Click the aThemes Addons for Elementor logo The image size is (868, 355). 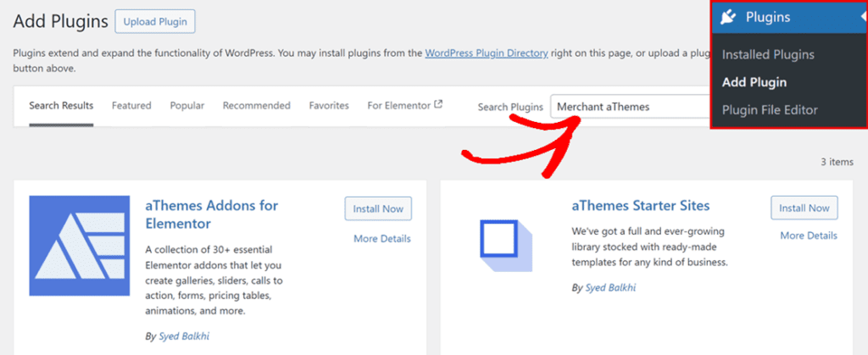pos(80,247)
